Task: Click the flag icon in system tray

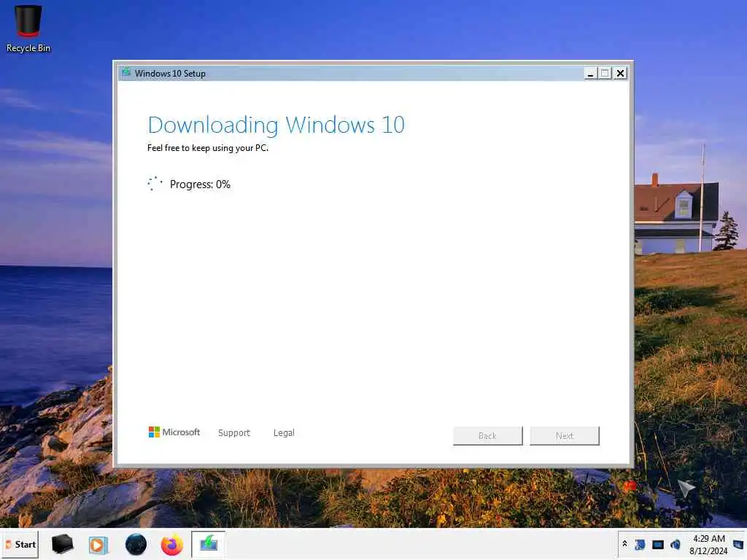Action: pyautogui.click(x=640, y=544)
